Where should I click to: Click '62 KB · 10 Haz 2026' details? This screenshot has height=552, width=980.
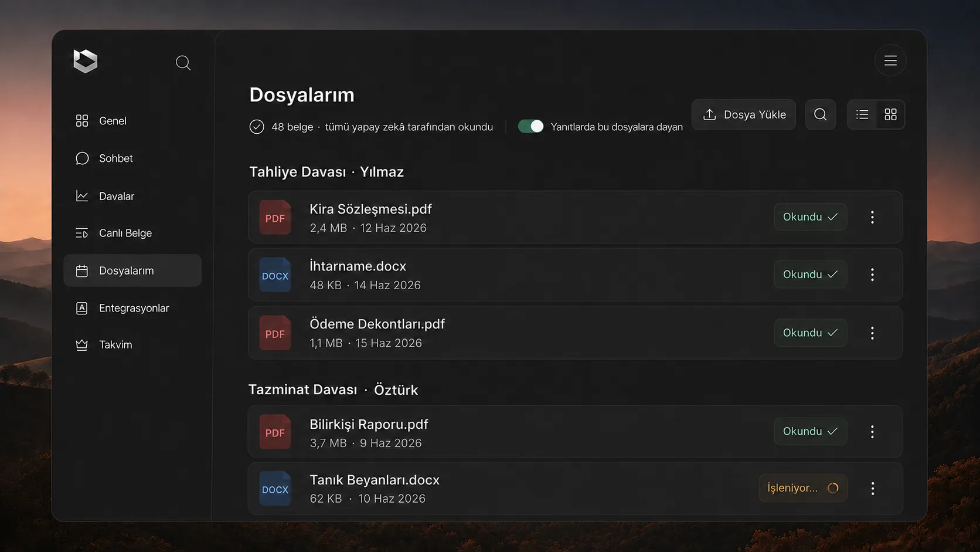tap(367, 499)
